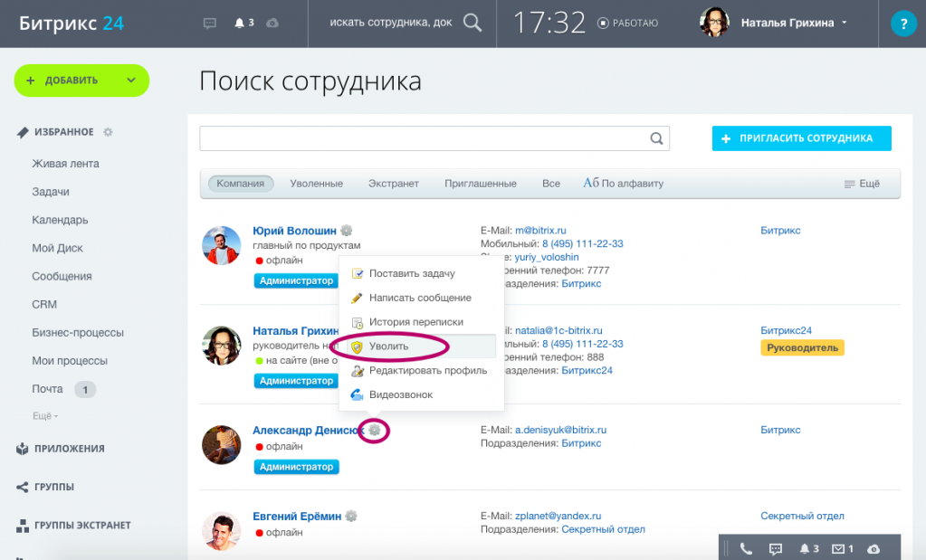
Task: Click the cloud icon in bottom bar
Action: 873,549
